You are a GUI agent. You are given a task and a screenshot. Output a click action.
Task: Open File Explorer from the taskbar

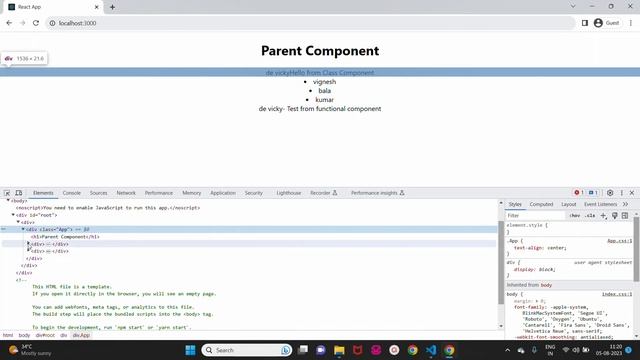[339, 350]
